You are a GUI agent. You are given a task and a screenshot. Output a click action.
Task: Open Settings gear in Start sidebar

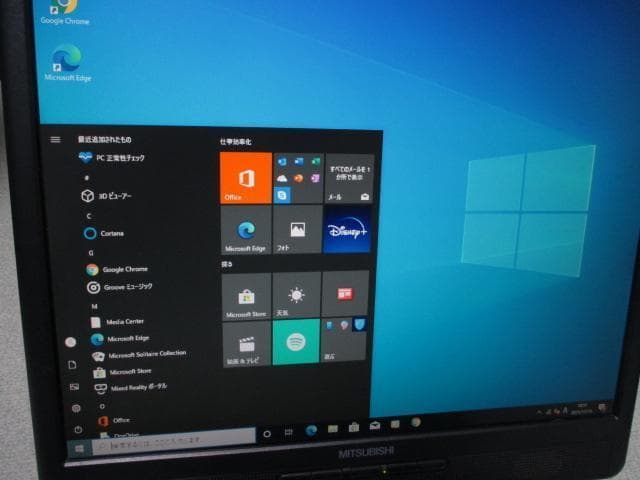coord(76,408)
